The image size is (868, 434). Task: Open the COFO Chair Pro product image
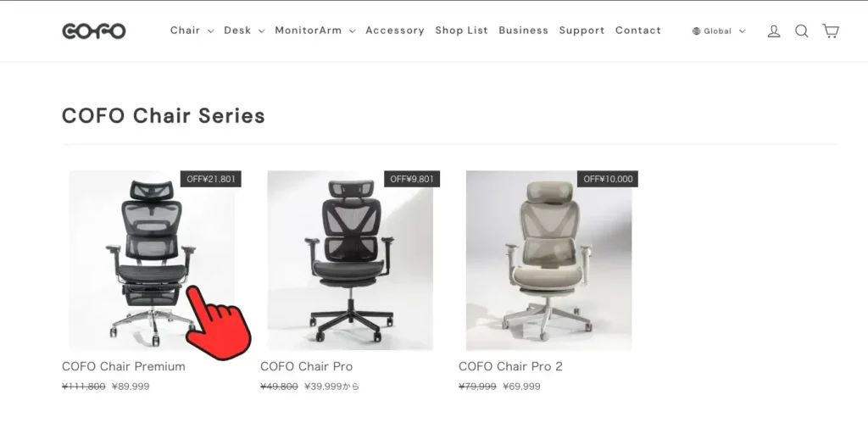click(x=350, y=260)
